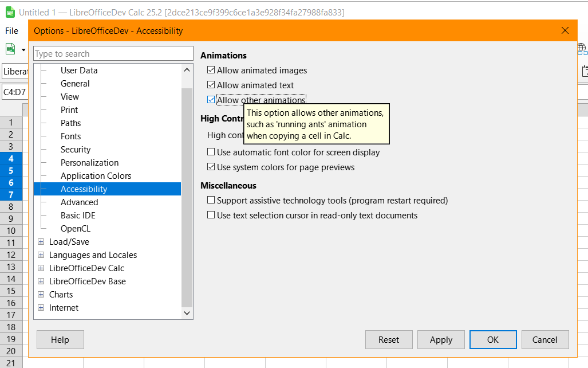Enable text selection cursor in read-only documents
Viewport: 588px width, 368px height.
[211, 215]
